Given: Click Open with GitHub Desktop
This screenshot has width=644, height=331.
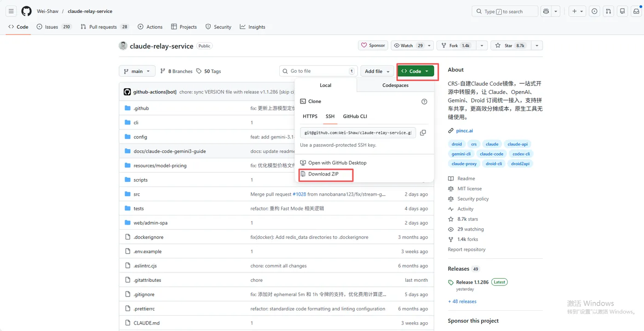Looking at the screenshot, I should [337, 163].
